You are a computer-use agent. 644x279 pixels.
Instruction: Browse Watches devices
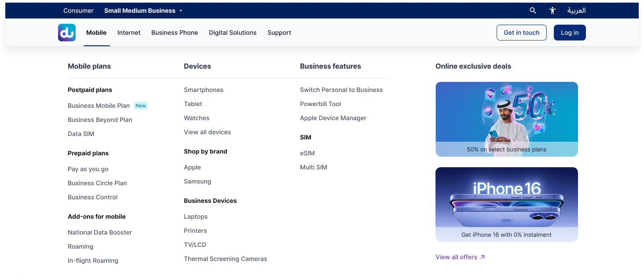click(x=197, y=118)
